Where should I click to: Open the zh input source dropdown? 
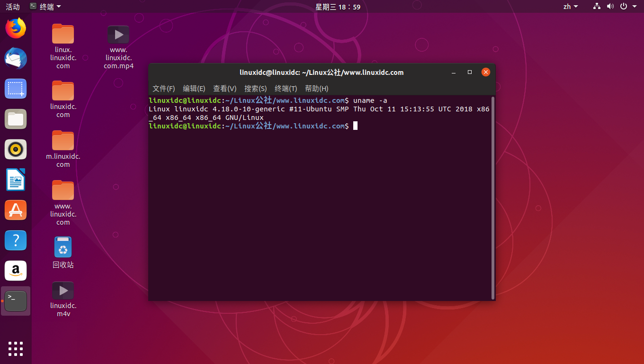pyautogui.click(x=570, y=7)
